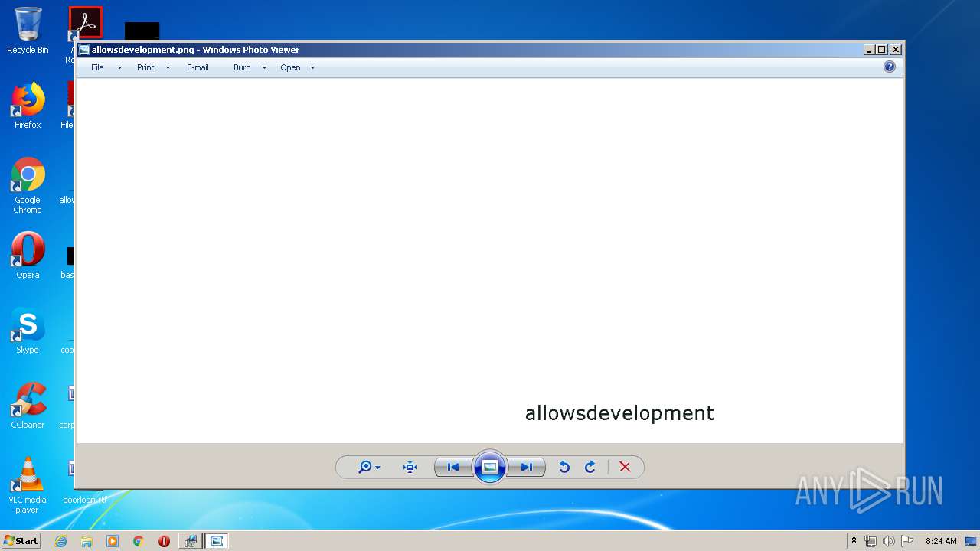Expand the Open dropdown arrow

tap(312, 67)
